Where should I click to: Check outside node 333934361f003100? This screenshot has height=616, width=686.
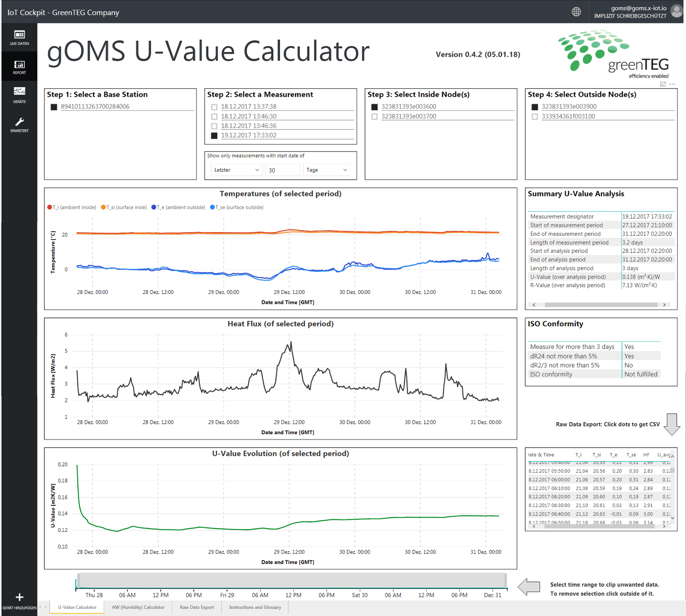[535, 117]
